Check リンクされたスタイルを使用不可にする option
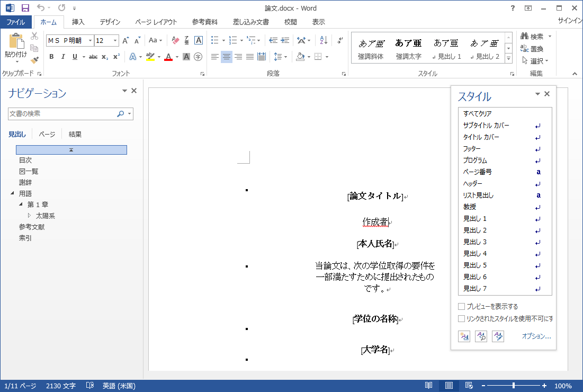The width and height of the screenshot is (583, 392). 461,318
